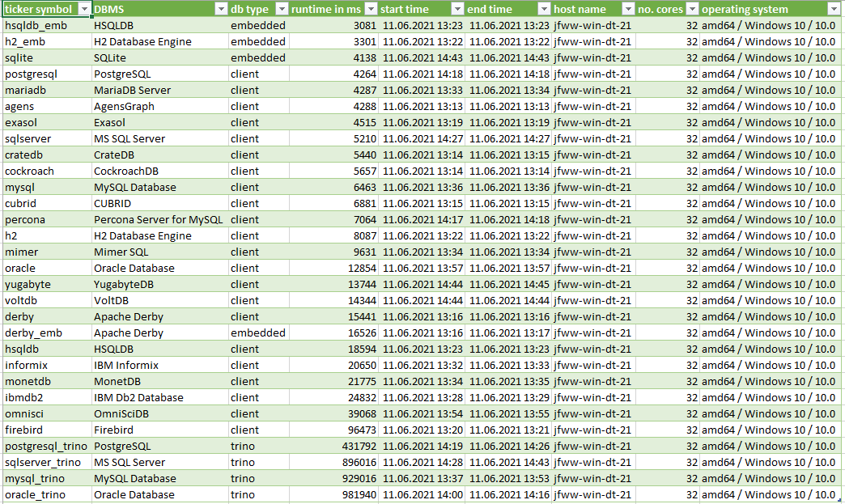The height and width of the screenshot is (504, 845).
Task: Select the cell 'MariaDB Server'
Action: [160, 90]
